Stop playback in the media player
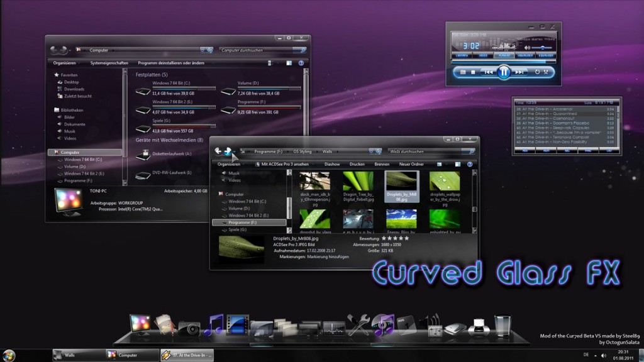Viewport: 644px width, 362px height. pos(473,72)
